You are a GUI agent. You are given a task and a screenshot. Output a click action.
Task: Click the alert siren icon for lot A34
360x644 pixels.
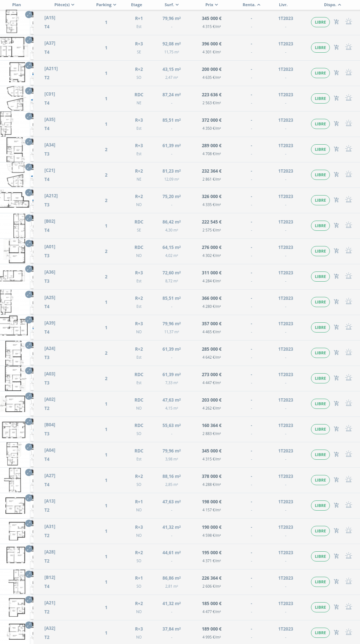click(x=348, y=149)
